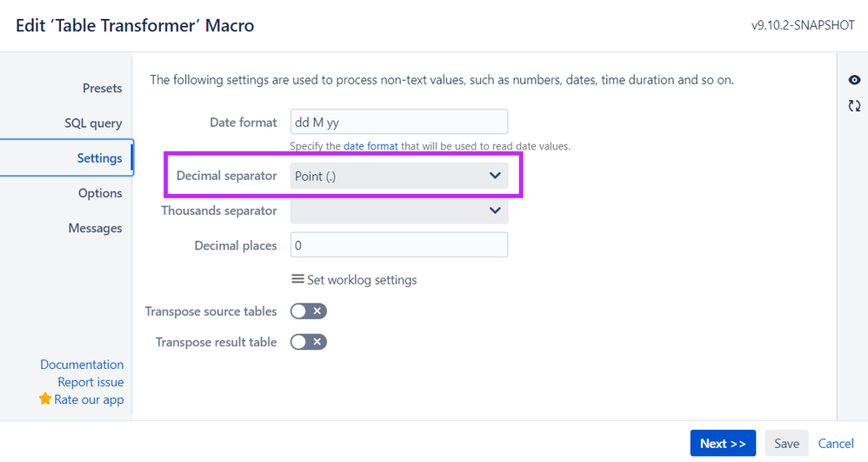Select the Settings tab
868x462 pixels.
[99, 157]
